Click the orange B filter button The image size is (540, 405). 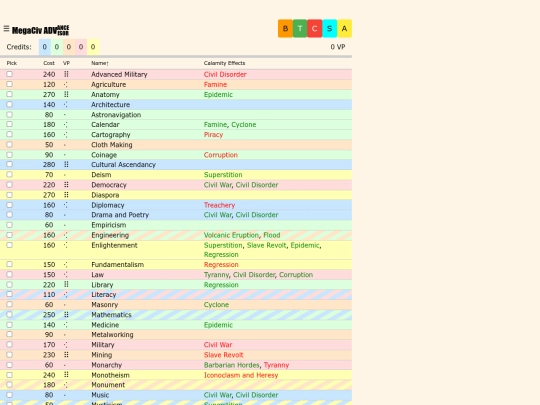pyautogui.click(x=285, y=29)
